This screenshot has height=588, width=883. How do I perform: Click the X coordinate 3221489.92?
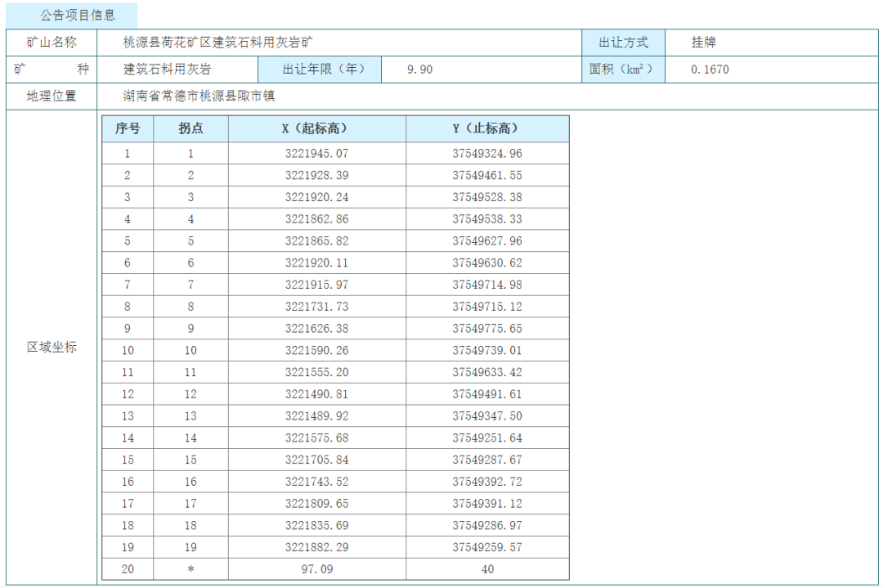point(316,416)
